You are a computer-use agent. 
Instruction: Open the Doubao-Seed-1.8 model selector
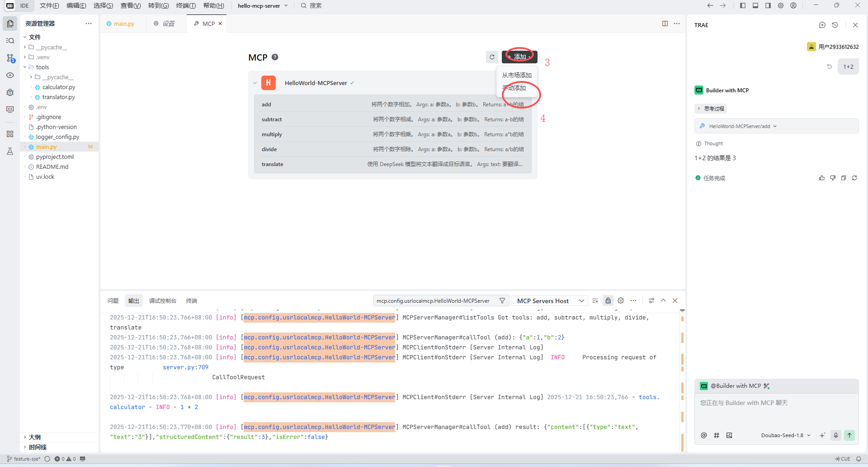pos(786,435)
